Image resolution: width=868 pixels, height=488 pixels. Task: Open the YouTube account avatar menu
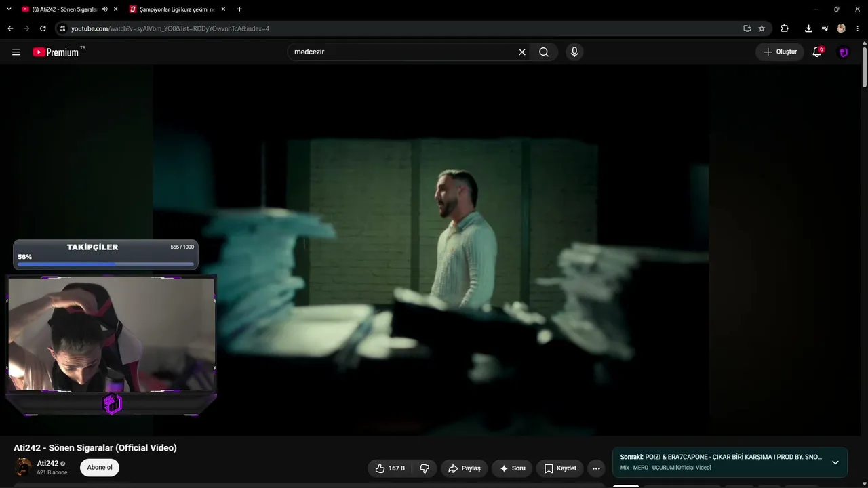coord(844,52)
